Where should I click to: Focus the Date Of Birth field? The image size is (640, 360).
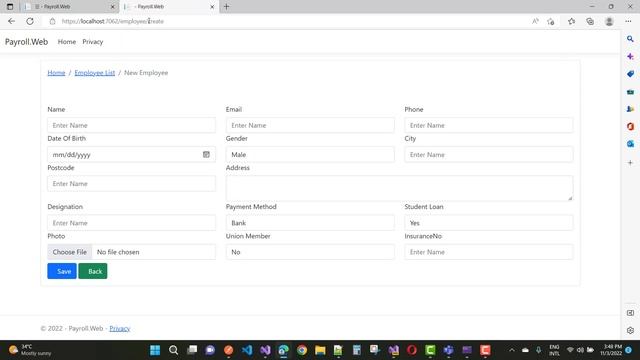click(131, 155)
